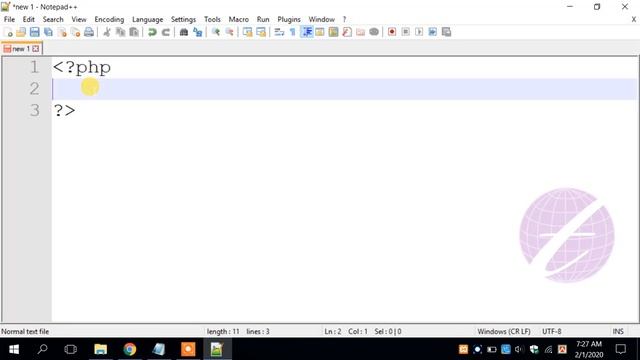This screenshot has height=360, width=640.
Task: Open the Plugins menu
Action: (289, 19)
